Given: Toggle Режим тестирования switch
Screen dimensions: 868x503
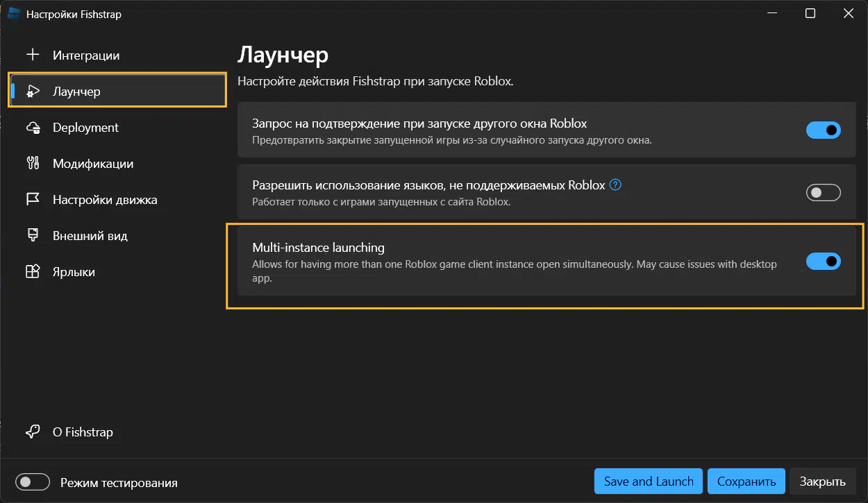Looking at the screenshot, I should coord(33,482).
